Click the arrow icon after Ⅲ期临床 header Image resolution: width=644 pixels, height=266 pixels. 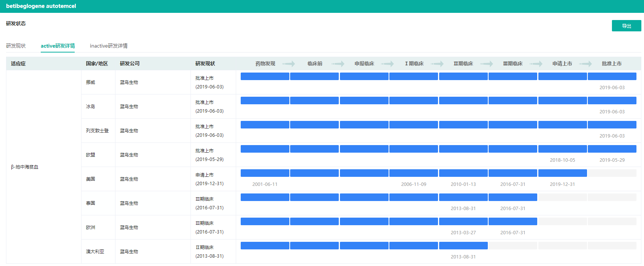[x=536, y=64]
